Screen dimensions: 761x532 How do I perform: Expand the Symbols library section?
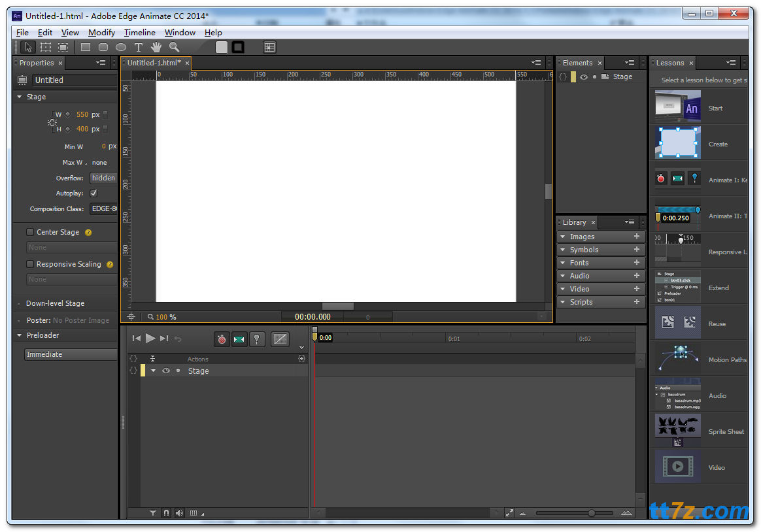(562, 250)
